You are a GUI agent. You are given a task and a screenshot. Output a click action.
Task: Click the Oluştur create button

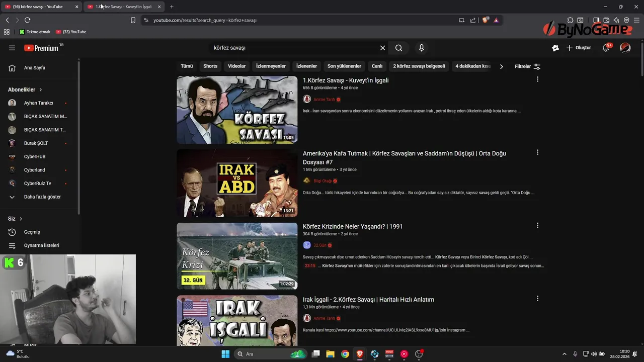pyautogui.click(x=579, y=48)
